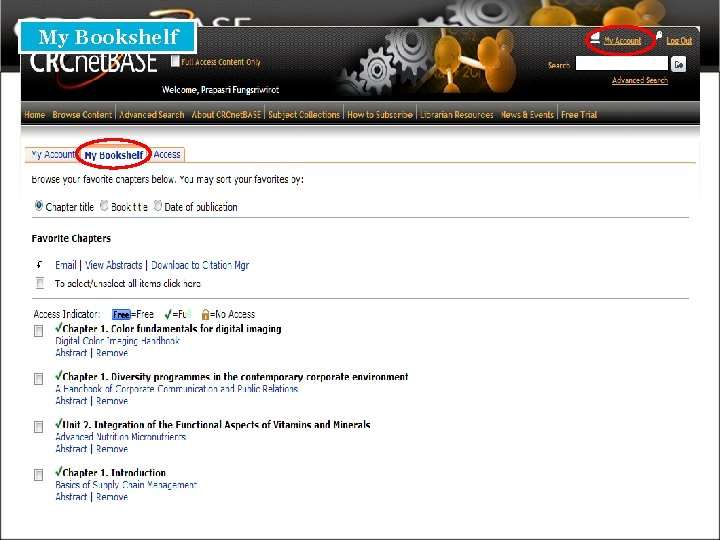Viewport: 720px width, 540px height.
Task: Click the Advanced Search link under search box
Action: click(x=640, y=80)
